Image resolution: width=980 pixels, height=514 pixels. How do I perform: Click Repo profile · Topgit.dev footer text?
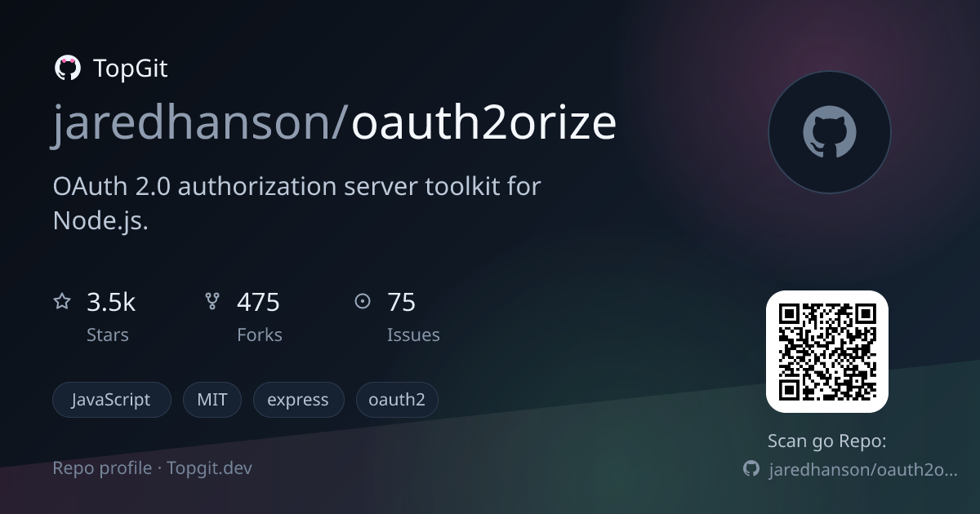(x=153, y=468)
